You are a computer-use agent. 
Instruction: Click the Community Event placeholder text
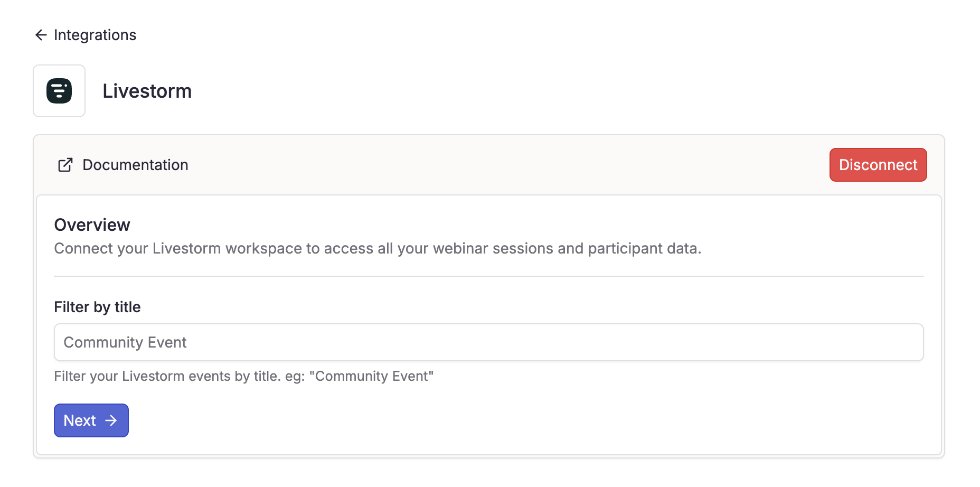(x=125, y=342)
